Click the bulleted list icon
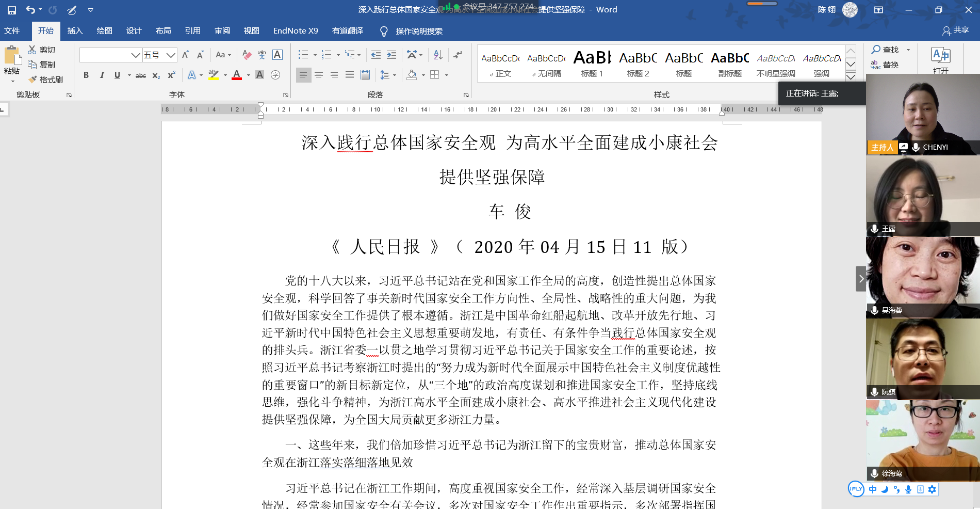Viewport: 980px width, 509px height. click(x=303, y=55)
